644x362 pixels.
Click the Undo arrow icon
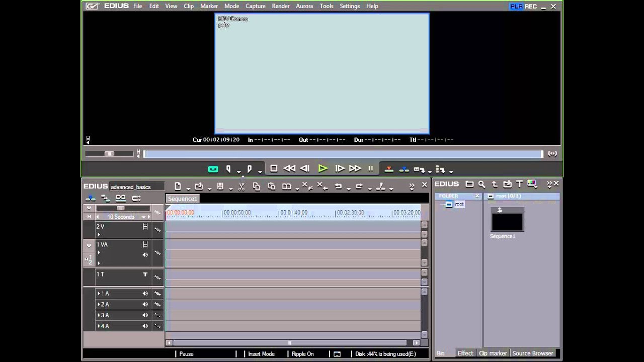(338, 187)
